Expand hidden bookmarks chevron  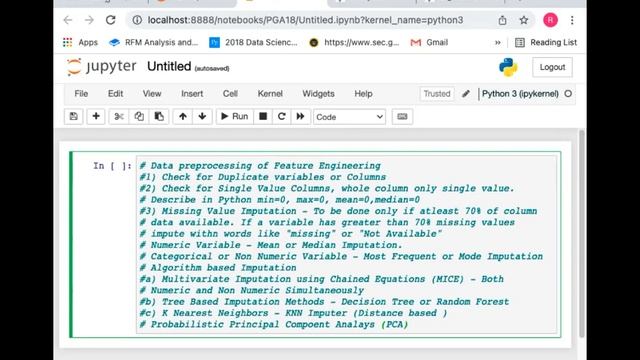coord(498,42)
